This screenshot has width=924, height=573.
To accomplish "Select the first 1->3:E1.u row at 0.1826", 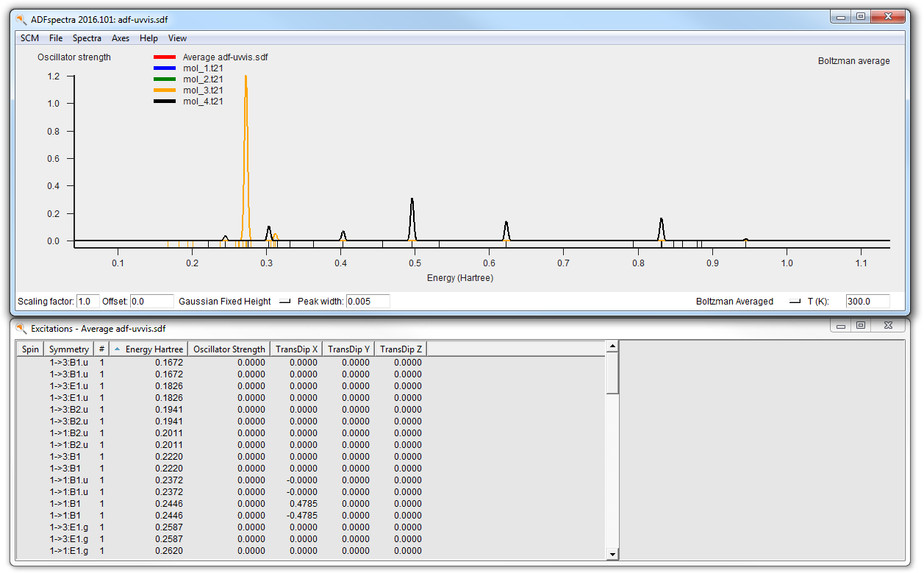I will click(222, 386).
